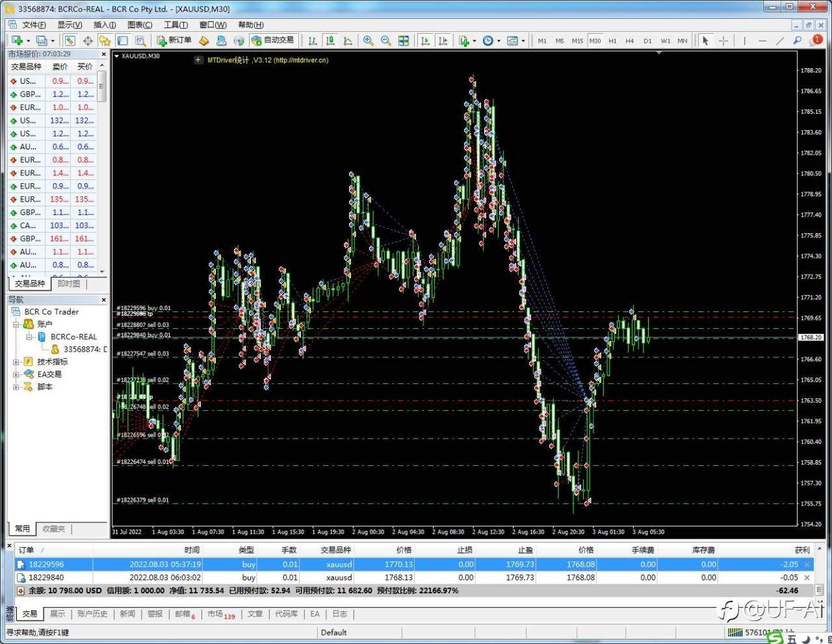The height and width of the screenshot is (644, 832).
Task: Open the 显示(V) menu
Action: point(70,25)
